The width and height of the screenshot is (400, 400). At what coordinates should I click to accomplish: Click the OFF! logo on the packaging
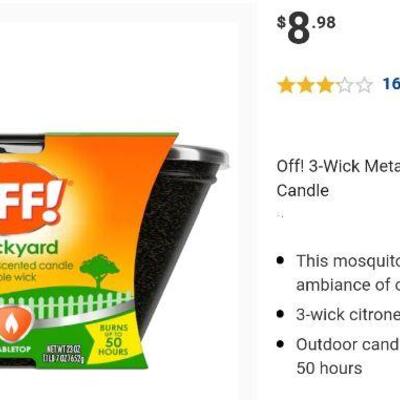pyautogui.click(x=32, y=199)
